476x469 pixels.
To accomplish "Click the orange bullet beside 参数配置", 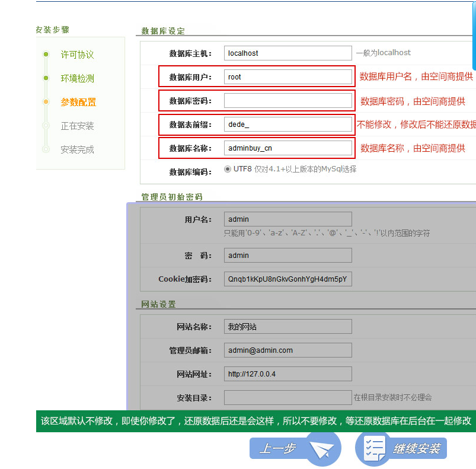I will [x=46, y=102].
